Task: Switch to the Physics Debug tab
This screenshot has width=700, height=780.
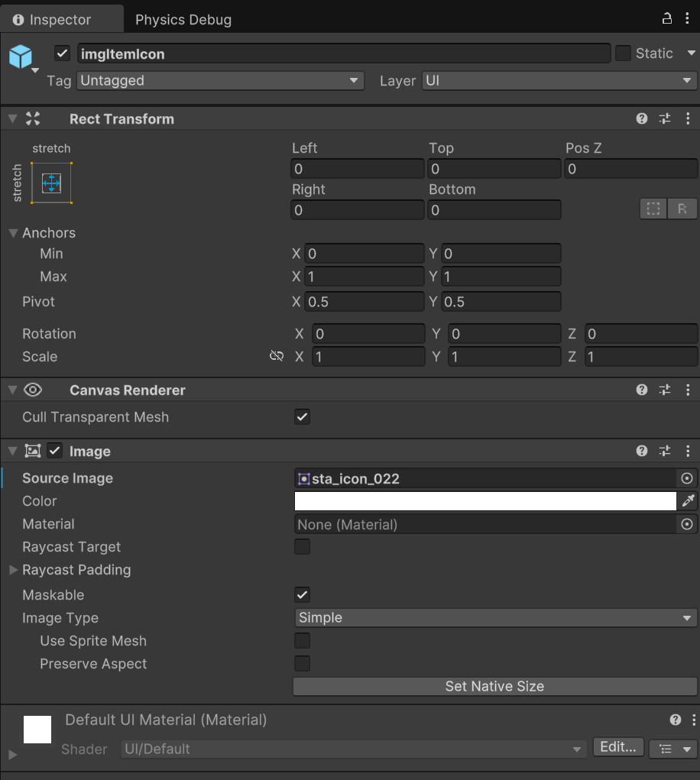Action: pos(183,20)
